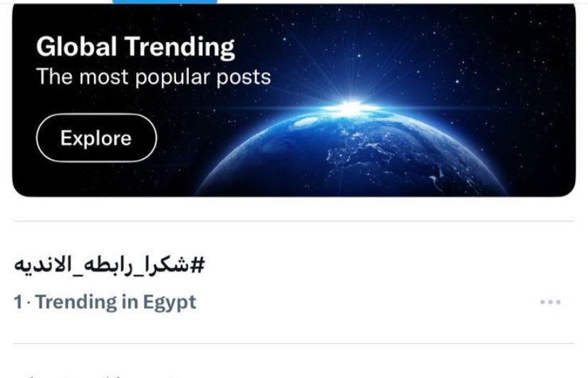Open the partially visible trend at bottom

(107, 374)
